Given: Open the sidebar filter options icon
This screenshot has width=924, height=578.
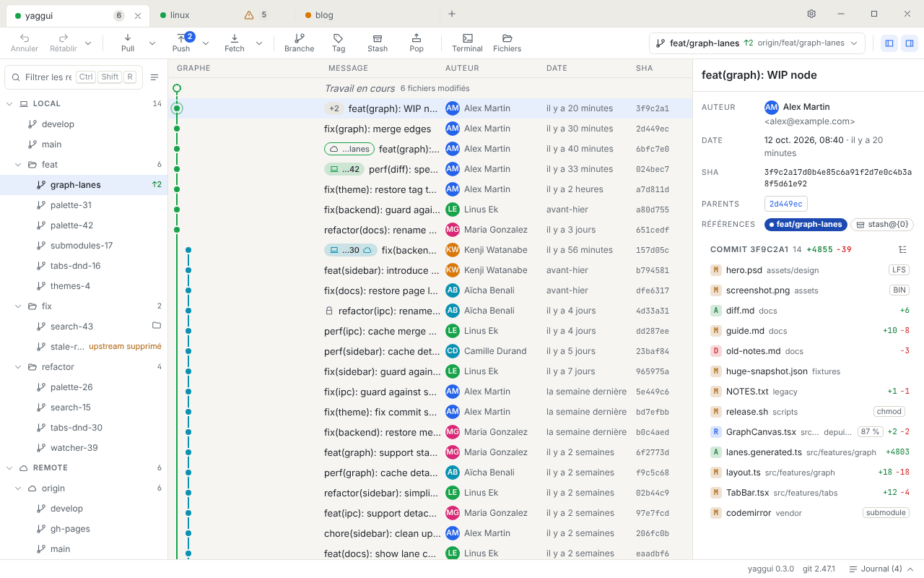Looking at the screenshot, I should (x=154, y=77).
